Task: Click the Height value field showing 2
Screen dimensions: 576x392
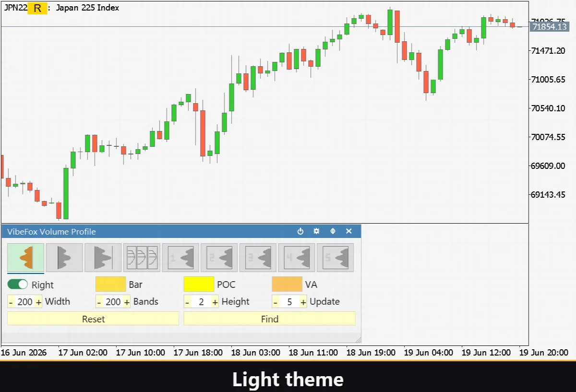Action: pyautogui.click(x=202, y=302)
